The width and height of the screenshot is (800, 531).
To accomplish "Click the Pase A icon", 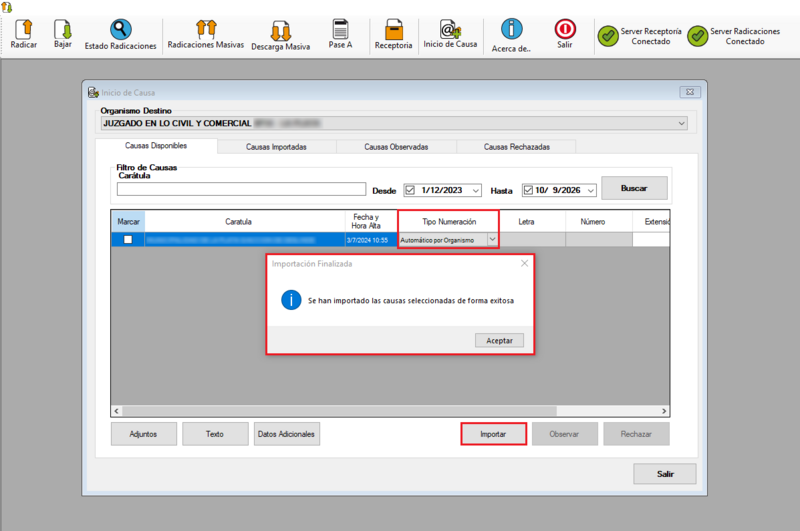I will 340,29.
